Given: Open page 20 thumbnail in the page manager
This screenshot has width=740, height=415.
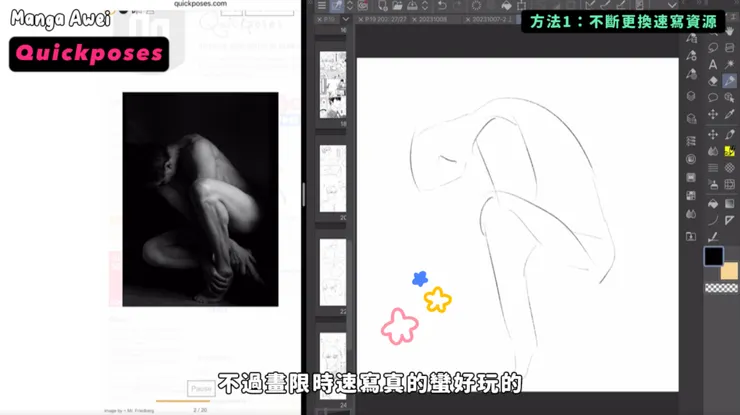Looking at the screenshot, I should (333, 178).
